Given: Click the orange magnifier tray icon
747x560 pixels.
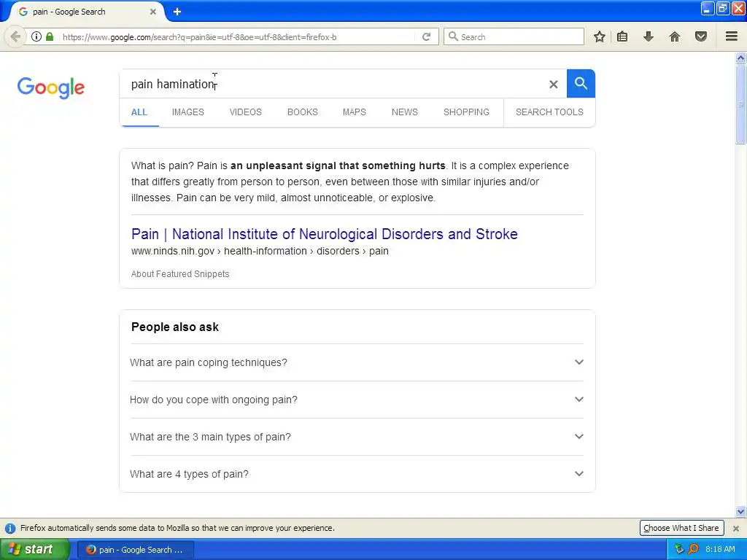Looking at the screenshot, I should [x=693, y=549].
